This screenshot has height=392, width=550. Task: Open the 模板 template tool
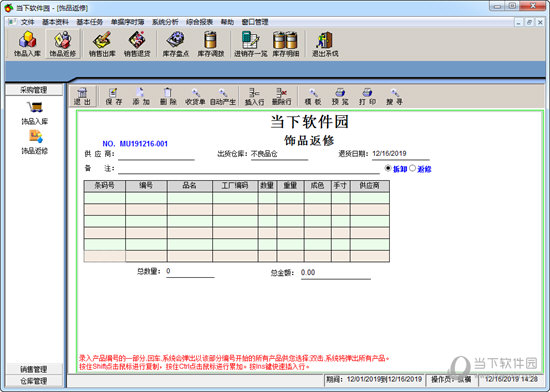click(313, 96)
